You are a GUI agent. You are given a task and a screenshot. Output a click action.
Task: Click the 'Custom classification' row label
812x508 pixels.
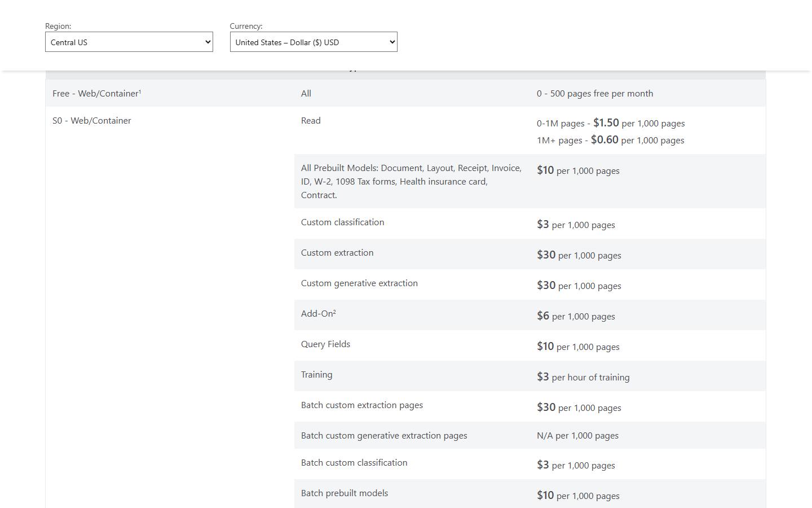pyautogui.click(x=342, y=222)
